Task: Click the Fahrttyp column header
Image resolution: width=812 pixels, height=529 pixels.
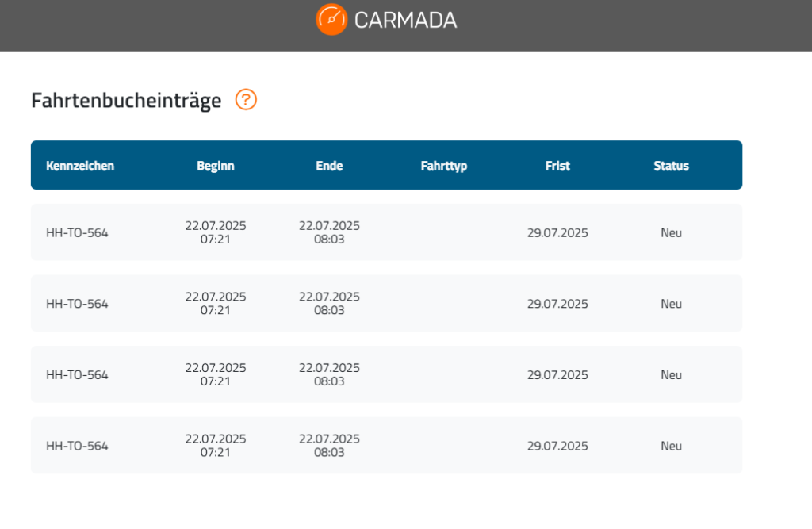Action: tap(444, 165)
